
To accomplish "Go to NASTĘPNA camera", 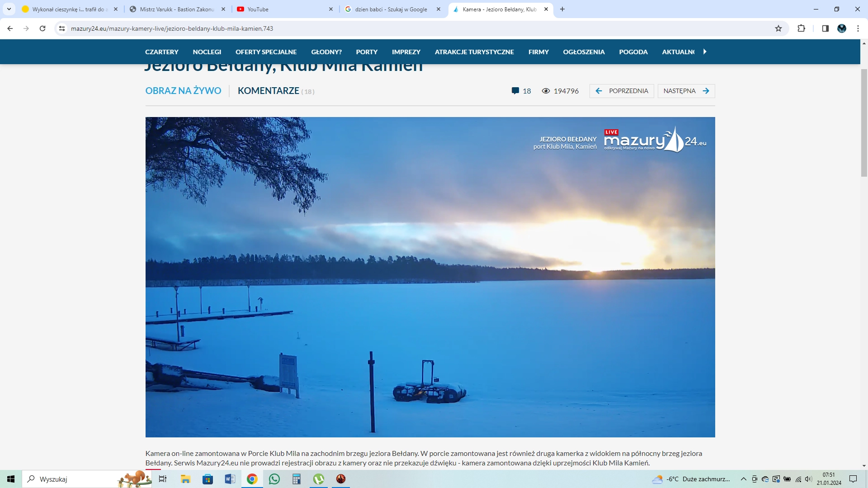I will coord(686,91).
